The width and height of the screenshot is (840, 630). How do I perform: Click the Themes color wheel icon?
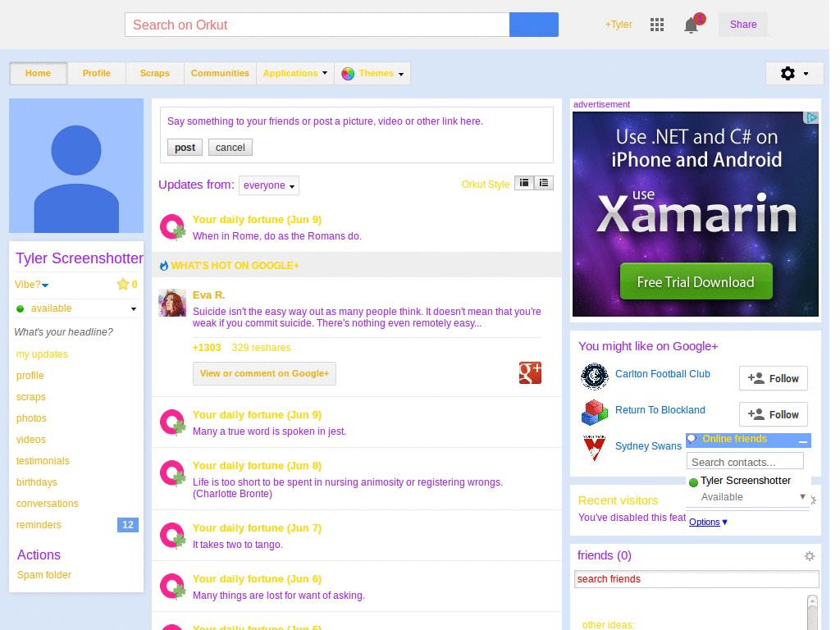point(348,74)
